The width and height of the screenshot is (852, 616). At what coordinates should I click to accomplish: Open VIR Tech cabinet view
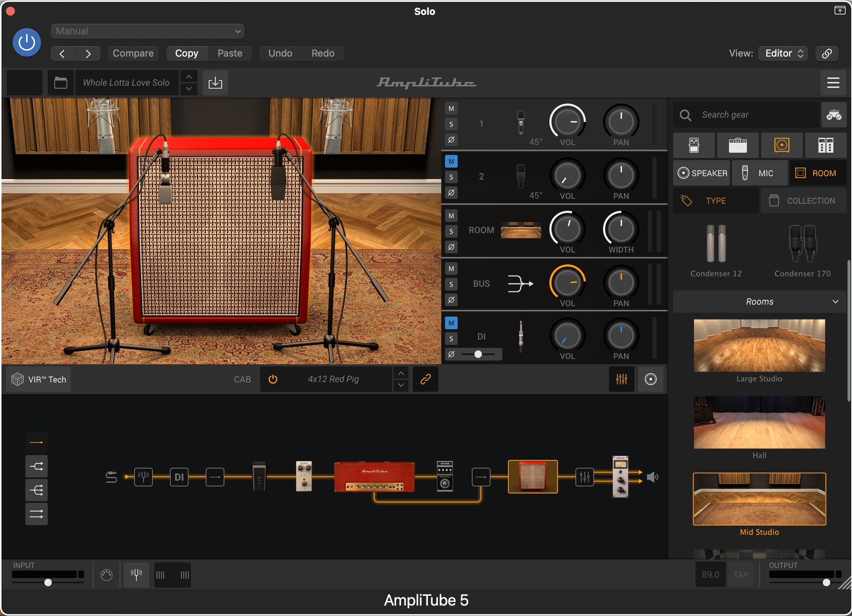[x=39, y=380]
